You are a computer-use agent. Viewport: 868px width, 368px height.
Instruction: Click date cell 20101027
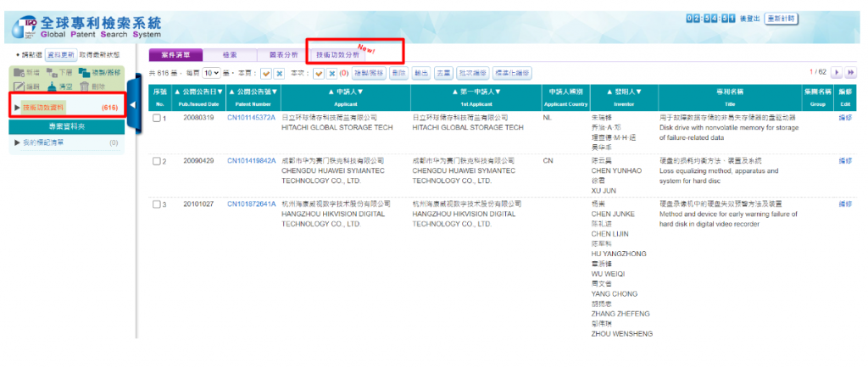(197, 204)
